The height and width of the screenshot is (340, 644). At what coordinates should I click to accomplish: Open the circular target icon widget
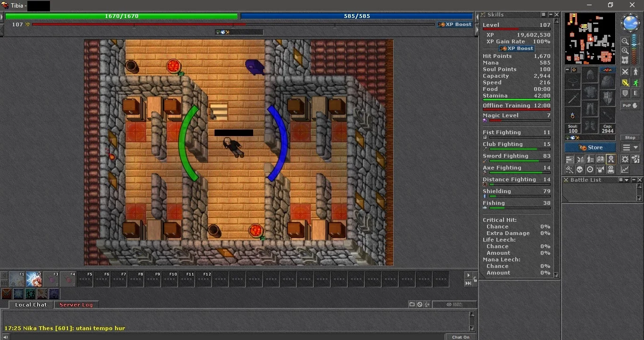tap(590, 170)
